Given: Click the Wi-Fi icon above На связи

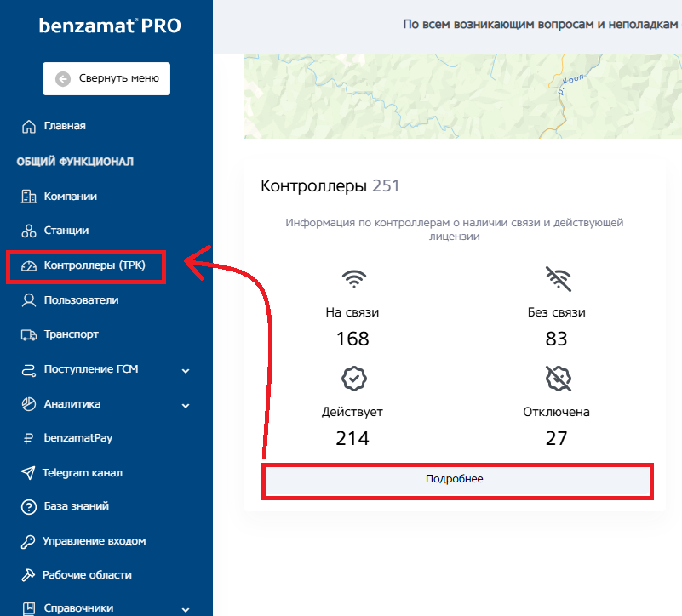Looking at the screenshot, I should tap(354, 279).
